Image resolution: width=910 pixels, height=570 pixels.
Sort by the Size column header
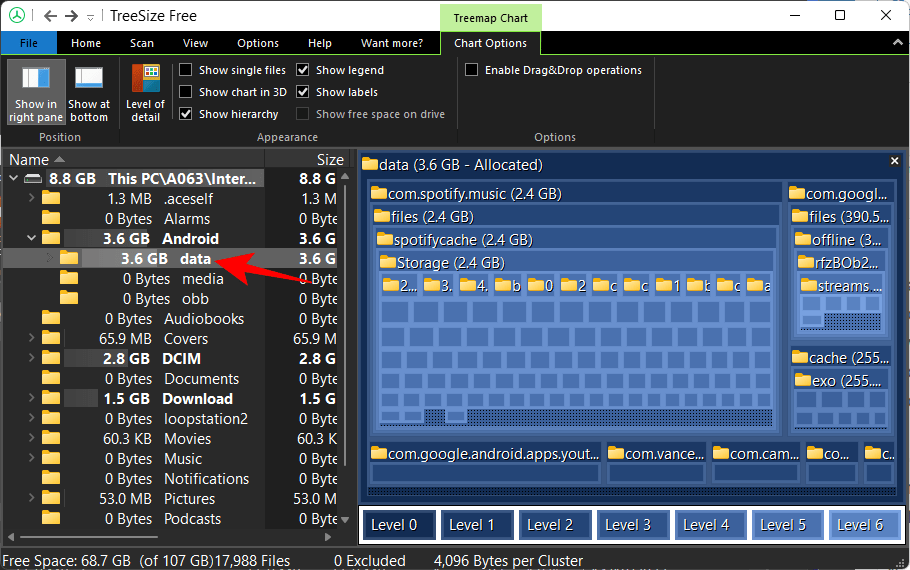click(x=305, y=159)
